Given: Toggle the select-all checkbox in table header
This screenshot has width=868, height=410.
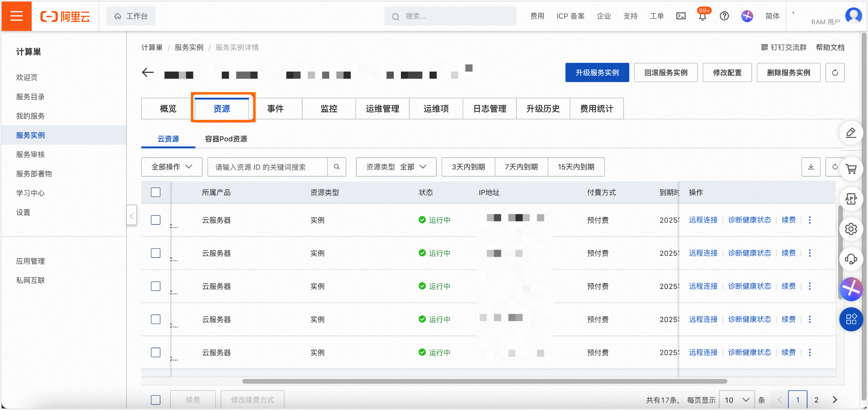Looking at the screenshot, I should pyautogui.click(x=156, y=192).
